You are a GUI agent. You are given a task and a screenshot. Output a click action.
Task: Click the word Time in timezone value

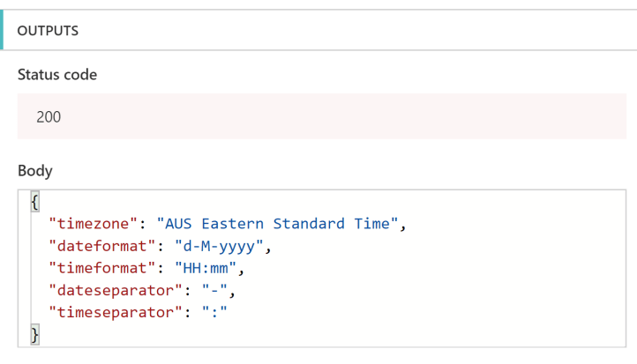click(x=374, y=224)
